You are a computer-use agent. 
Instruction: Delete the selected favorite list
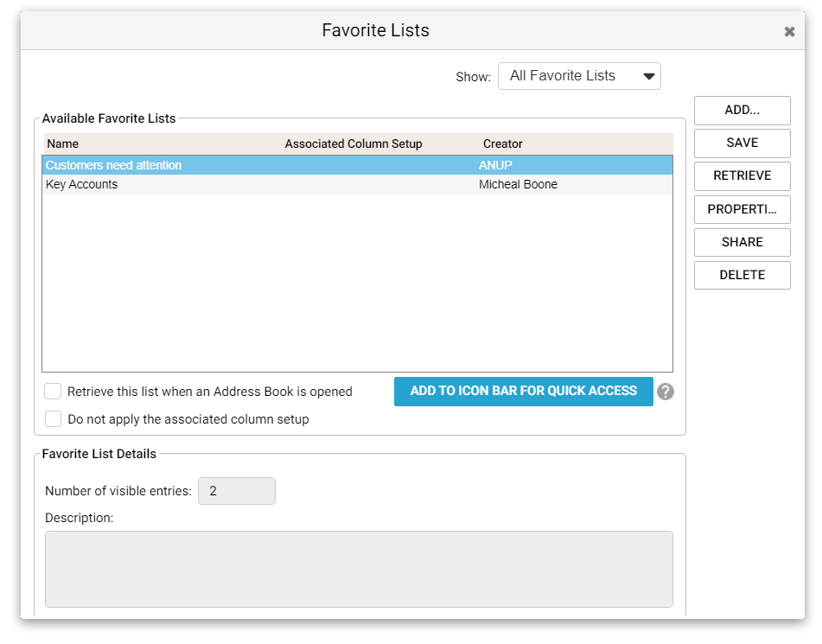coord(742,276)
